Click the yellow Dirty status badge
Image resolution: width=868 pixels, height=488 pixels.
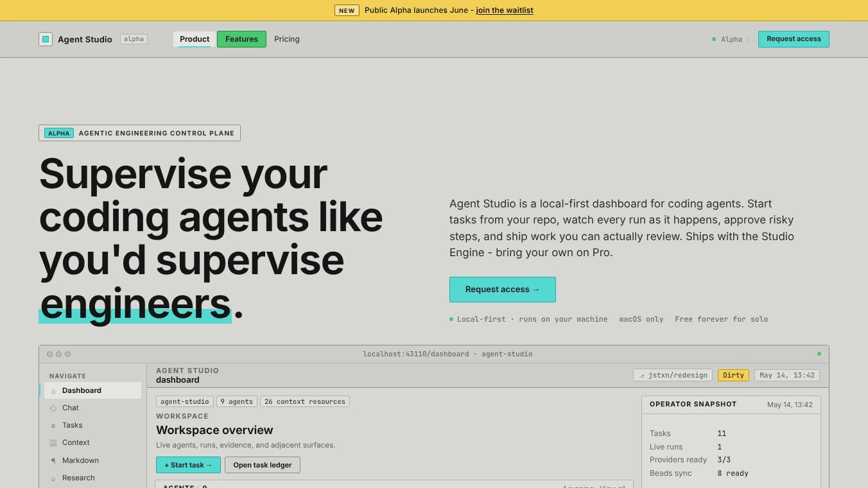733,375
